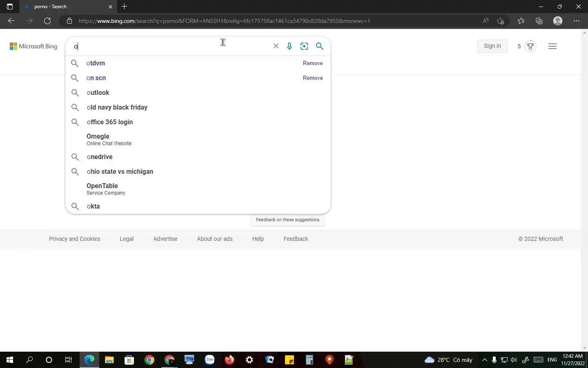Open Privacy and Cookies link

[74, 239]
